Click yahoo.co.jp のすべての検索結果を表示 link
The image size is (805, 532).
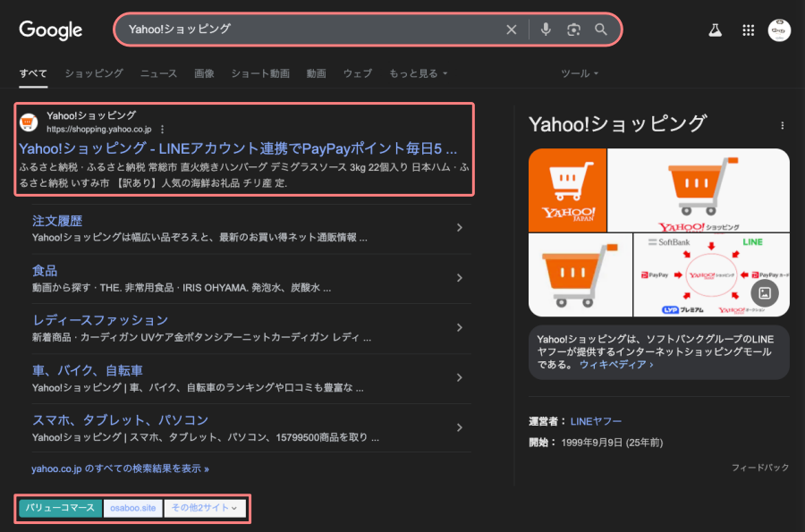click(120, 469)
